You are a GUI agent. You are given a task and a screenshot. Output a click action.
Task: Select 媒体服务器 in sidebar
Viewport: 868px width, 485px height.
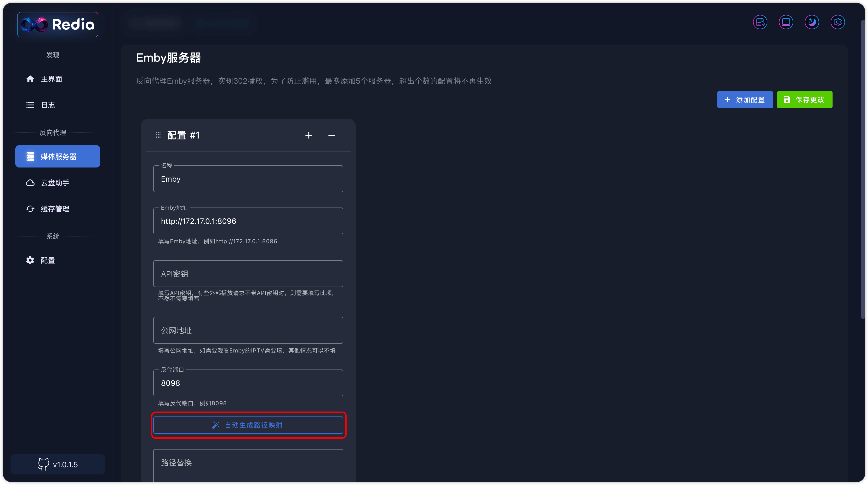58,156
